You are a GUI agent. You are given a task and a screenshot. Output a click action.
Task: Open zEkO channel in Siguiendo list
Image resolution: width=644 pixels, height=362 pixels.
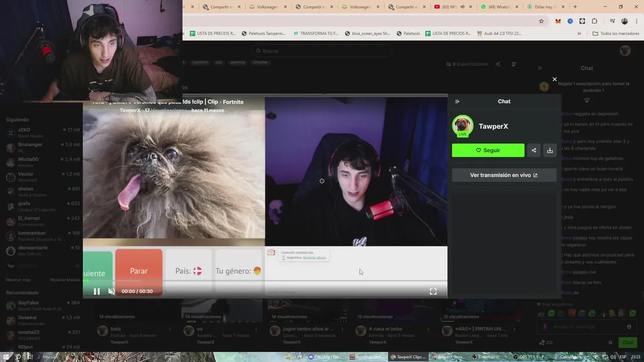(x=43, y=132)
